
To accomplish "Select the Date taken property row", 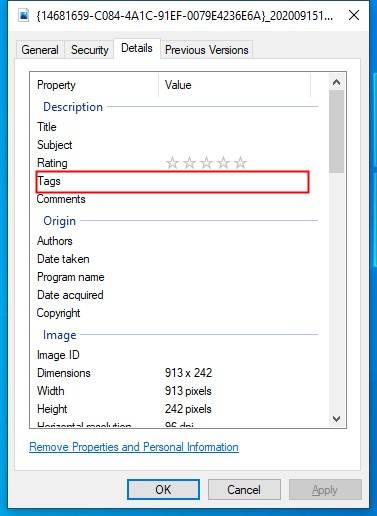I will point(173,259).
